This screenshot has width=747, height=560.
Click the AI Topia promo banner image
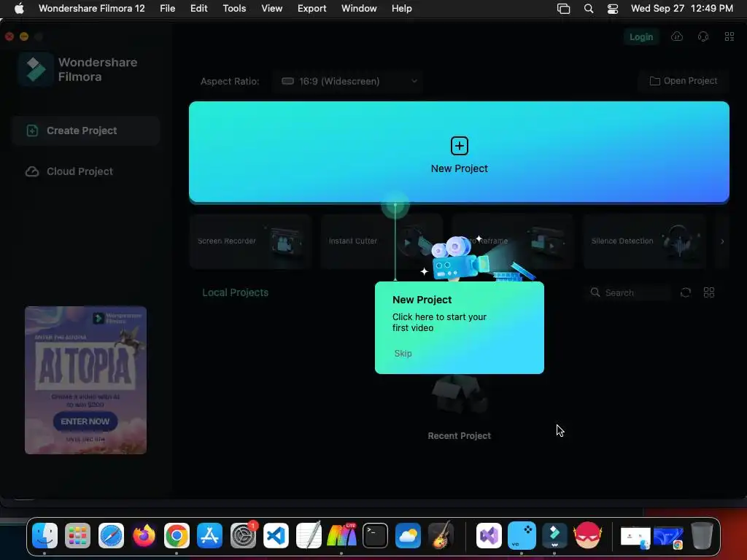pyautogui.click(x=86, y=380)
